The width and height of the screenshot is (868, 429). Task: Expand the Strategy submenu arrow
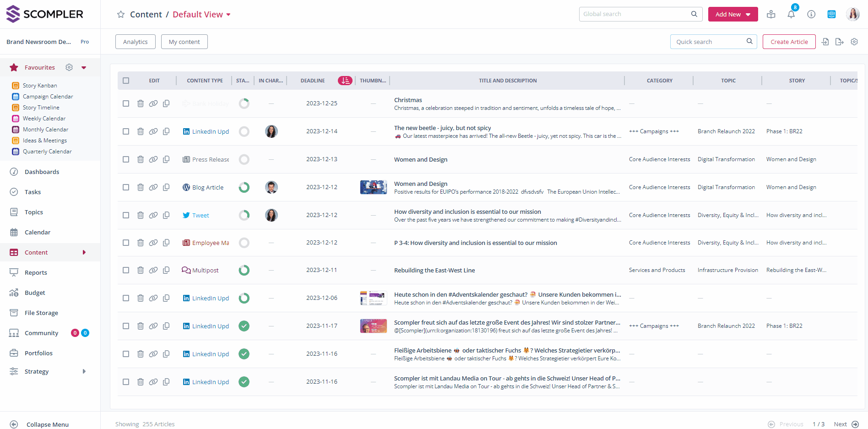pyautogui.click(x=84, y=371)
